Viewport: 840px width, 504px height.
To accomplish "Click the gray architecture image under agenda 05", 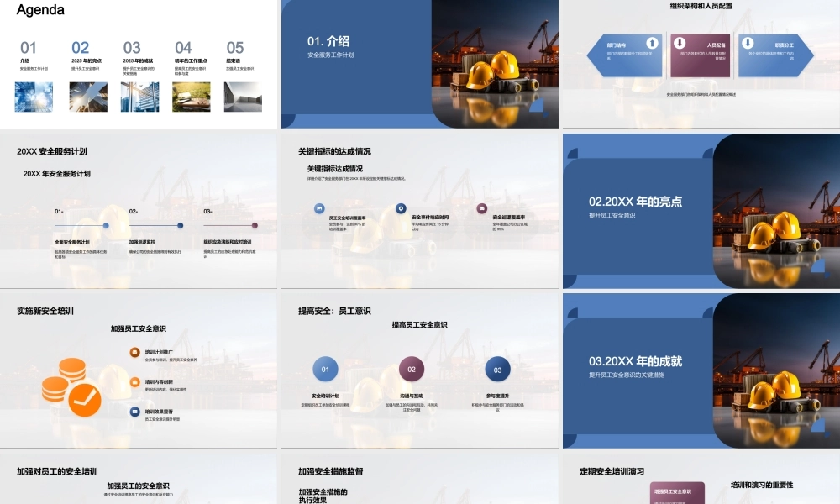I will click(x=243, y=97).
